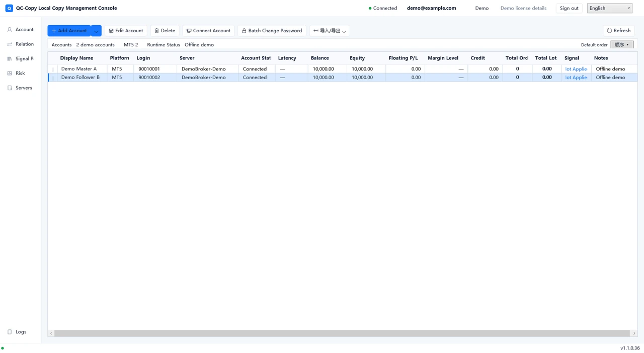Click the Server column header
The width and height of the screenshot is (644, 353).
[187, 58]
